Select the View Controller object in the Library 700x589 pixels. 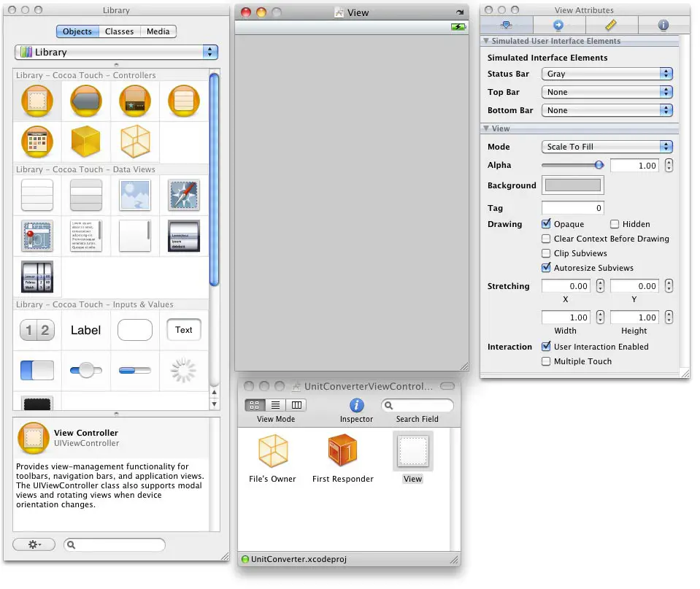click(36, 101)
